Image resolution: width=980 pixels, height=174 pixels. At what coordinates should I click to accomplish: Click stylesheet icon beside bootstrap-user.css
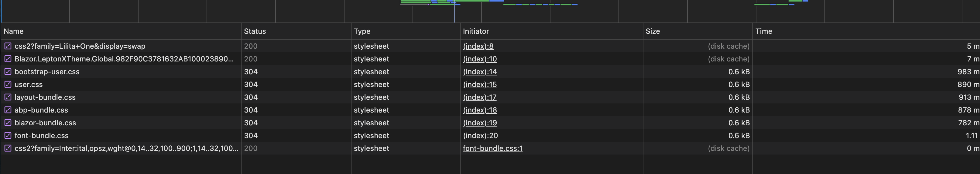[8, 71]
